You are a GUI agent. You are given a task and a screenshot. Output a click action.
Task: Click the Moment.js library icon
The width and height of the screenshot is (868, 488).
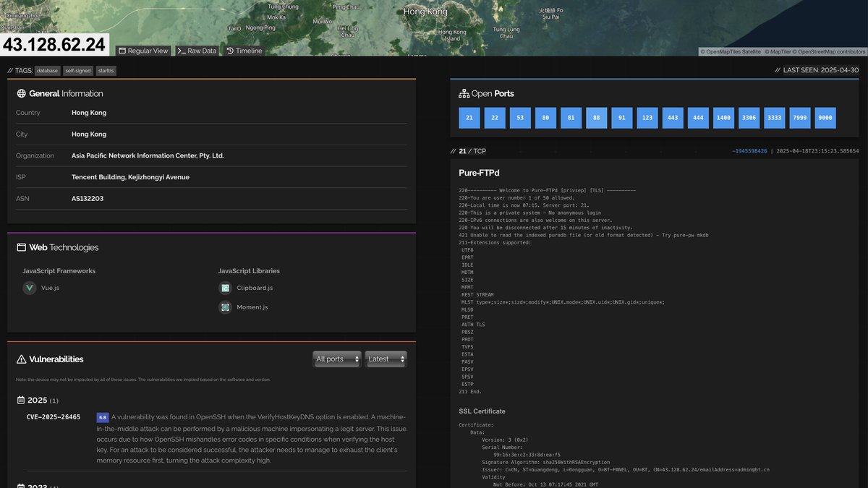tap(225, 307)
